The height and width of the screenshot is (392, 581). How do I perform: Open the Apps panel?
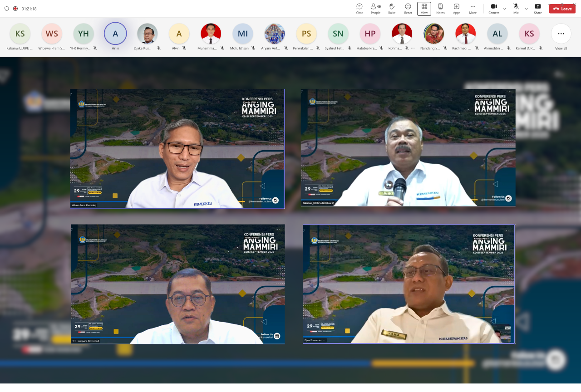pos(457,8)
